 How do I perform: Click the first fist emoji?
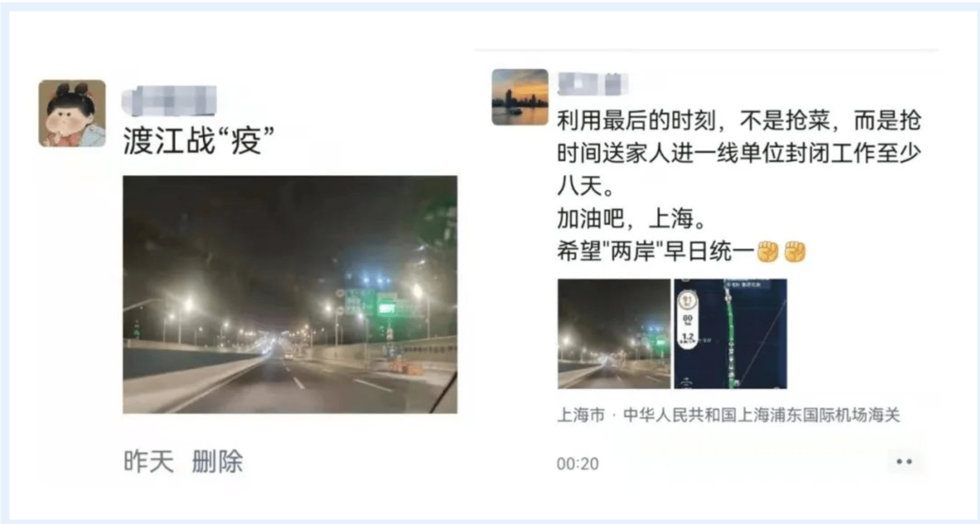click(768, 252)
